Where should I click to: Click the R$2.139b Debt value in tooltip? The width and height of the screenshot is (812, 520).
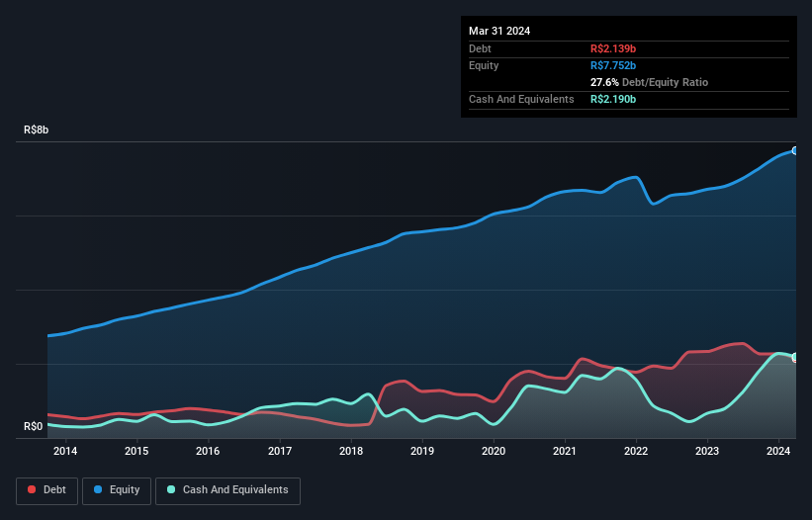point(614,48)
